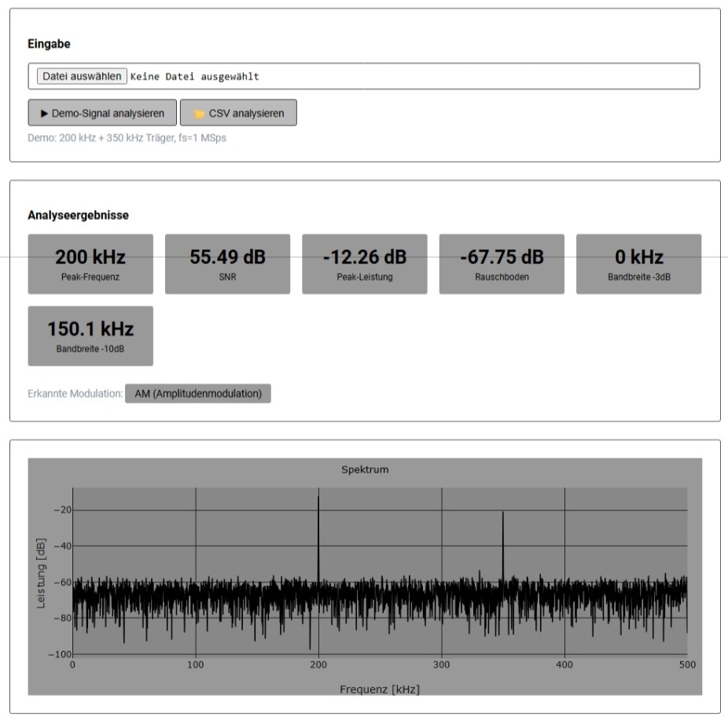Select the 150.1 kHz Bandbreite -10dB card
The width and height of the screenshot is (728, 721).
coord(90,336)
